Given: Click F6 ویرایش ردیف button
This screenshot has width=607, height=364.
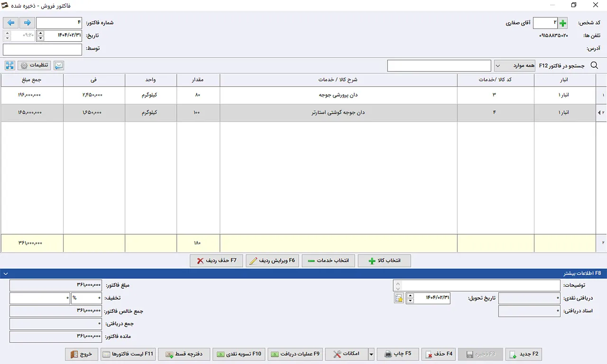Looking at the screenshot, I should pyautogui.click(x=272, y=261).
